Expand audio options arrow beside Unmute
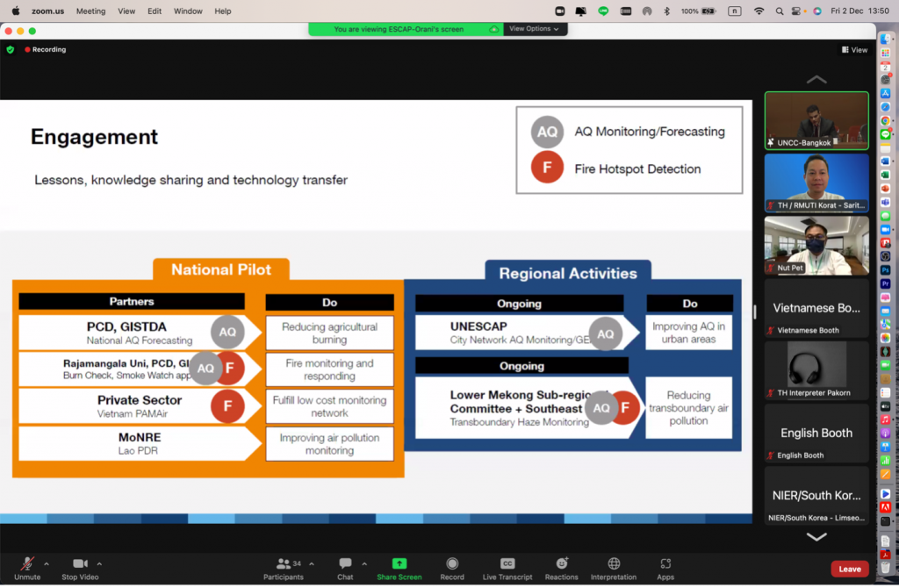Viewport: 899px width, 588px height. (47, 563)
